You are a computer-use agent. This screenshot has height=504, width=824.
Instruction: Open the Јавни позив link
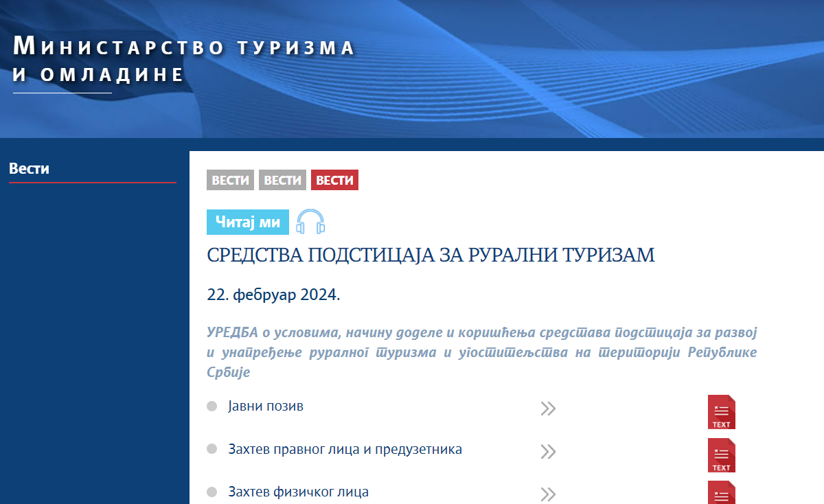coord(266,406)
